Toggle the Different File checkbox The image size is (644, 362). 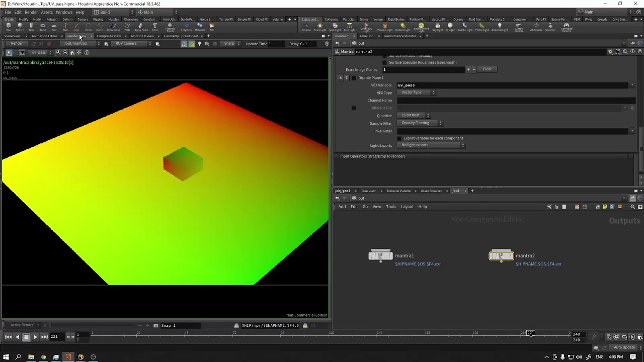354,108
